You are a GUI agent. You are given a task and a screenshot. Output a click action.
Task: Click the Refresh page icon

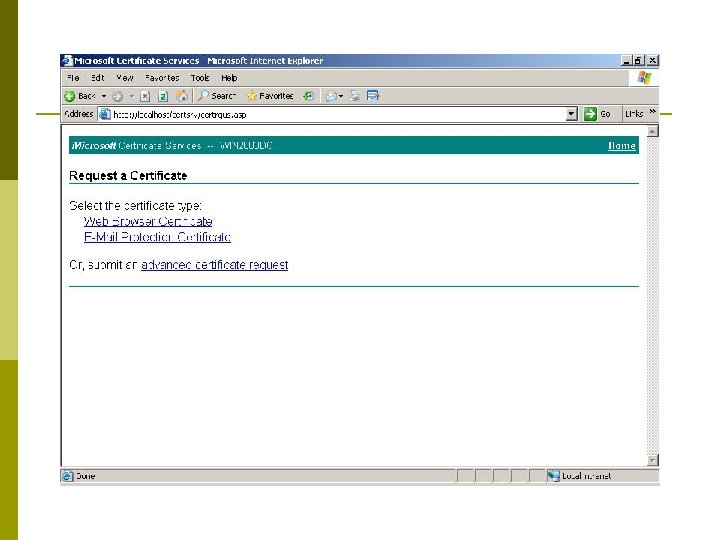coord(163,96)
